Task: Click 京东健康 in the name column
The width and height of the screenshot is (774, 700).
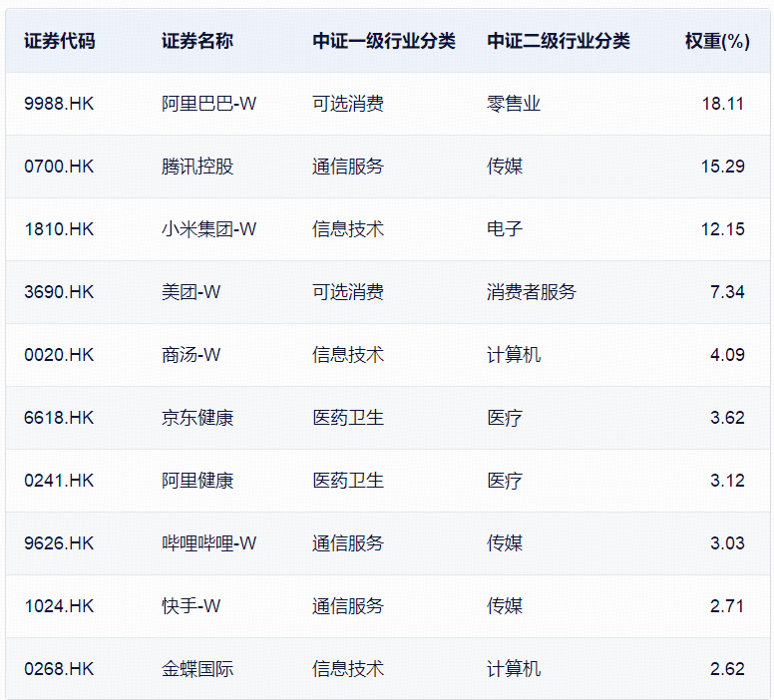Action: 197,418
